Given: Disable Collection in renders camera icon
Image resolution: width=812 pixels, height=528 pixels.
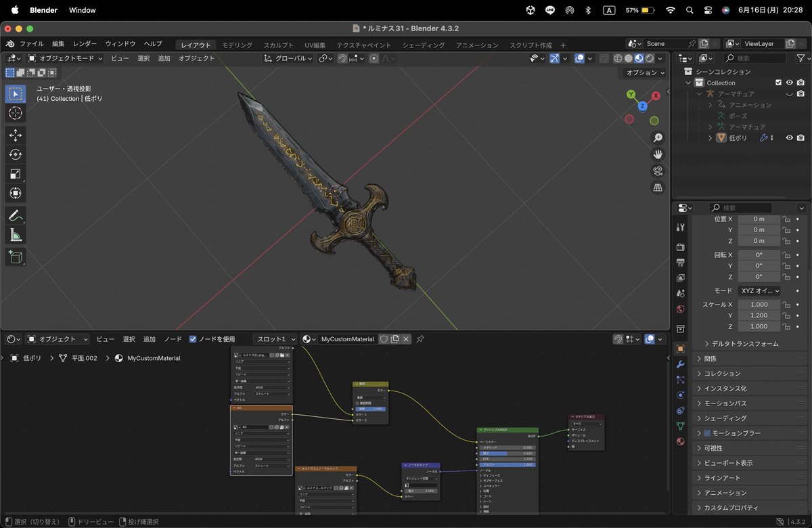Looking at the screenshot, I should [x=800, y=83].
